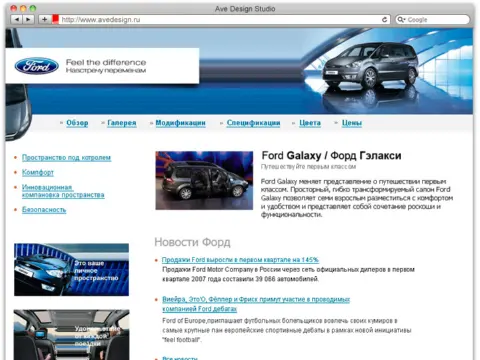Click the Feel the difference slogan

point(106,62)
